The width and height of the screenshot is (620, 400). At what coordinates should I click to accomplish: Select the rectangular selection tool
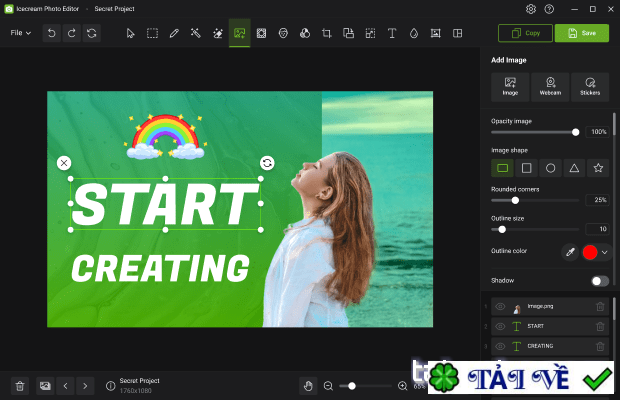pyautogui.click(x=152, y=33)
